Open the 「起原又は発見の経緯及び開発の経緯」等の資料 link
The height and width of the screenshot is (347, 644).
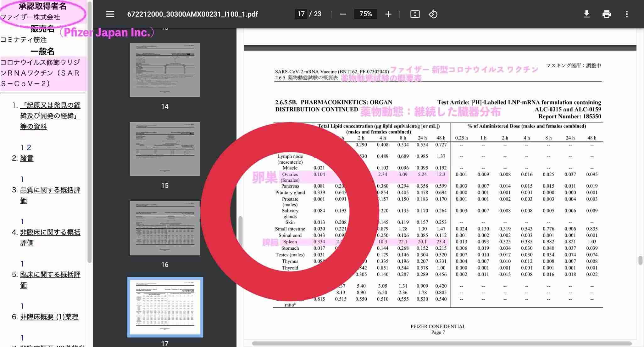(50, 116)
